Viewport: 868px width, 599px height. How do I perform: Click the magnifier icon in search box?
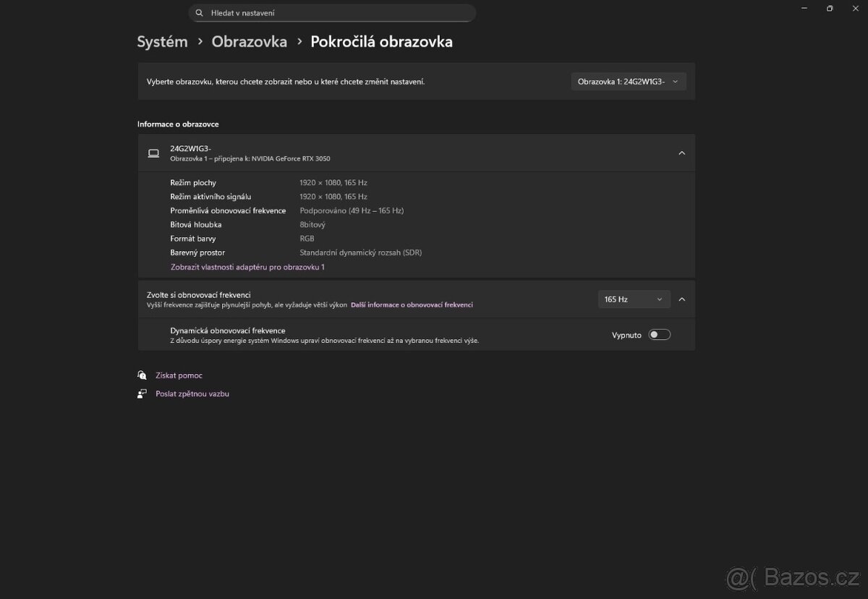point(198,12)
